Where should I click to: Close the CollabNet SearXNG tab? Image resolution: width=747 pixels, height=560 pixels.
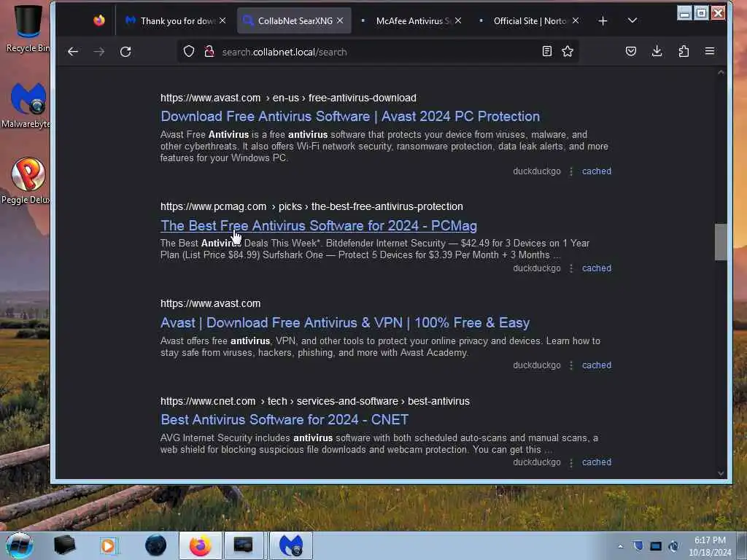pos(340,21)
